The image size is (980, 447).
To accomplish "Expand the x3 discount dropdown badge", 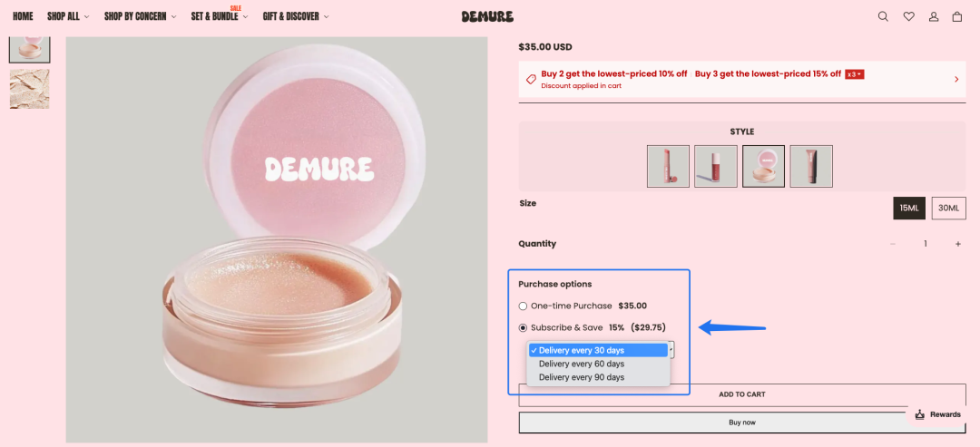I will [855, 74].
